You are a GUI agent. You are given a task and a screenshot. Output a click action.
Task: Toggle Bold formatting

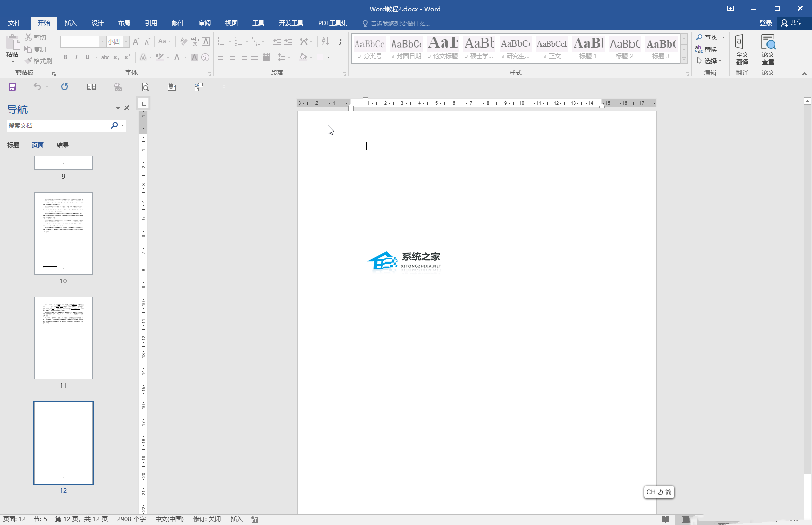[65, 57]
